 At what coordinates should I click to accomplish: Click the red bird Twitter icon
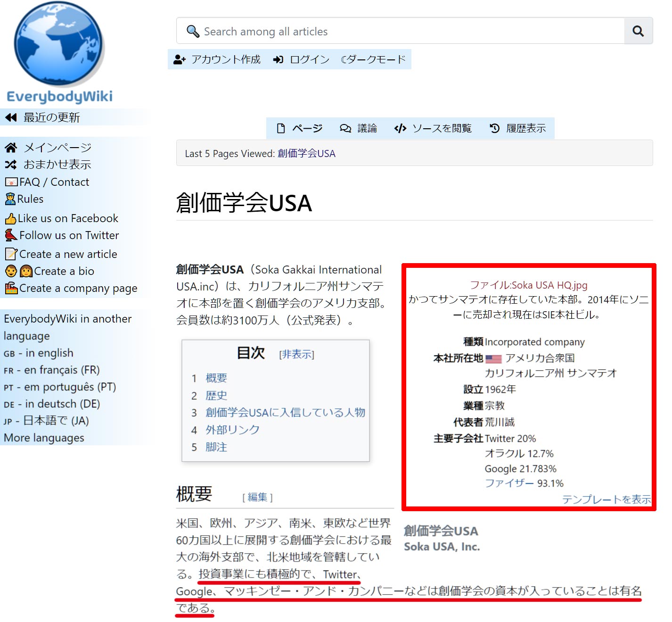pyautogui.click(x=11, y=235)
